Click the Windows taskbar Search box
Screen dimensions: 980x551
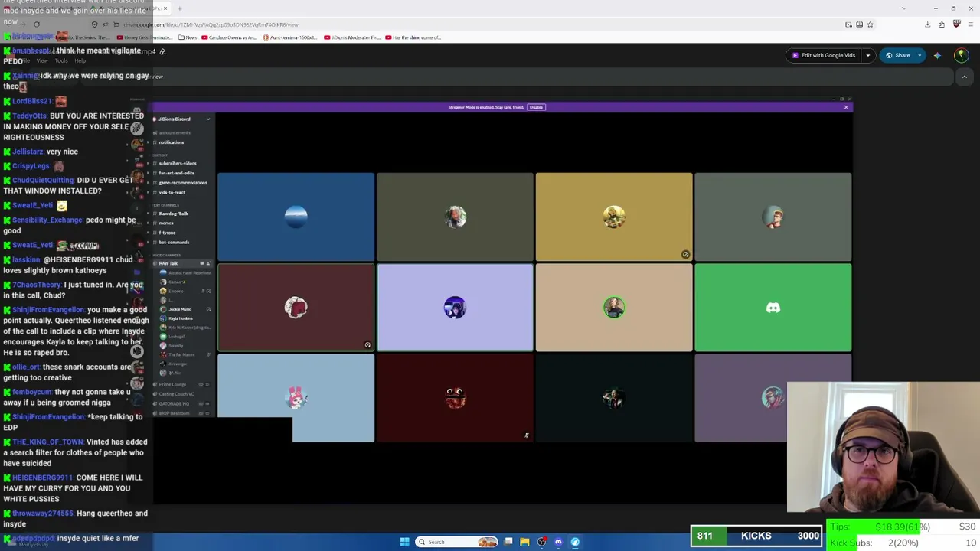click(x=456, y=542)
